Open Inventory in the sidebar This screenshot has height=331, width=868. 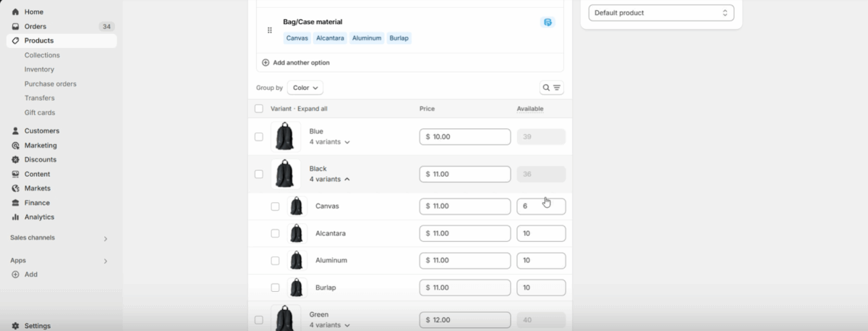pos(39,70)
